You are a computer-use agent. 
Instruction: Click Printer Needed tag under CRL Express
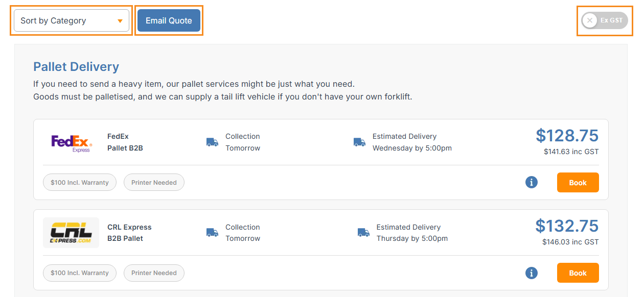coord(154,273)
